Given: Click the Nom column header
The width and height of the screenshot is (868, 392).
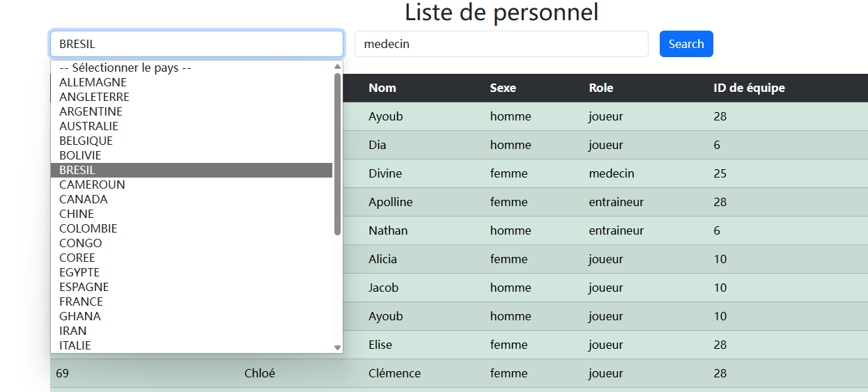Looking at the screenshot, I should (382, 88).
